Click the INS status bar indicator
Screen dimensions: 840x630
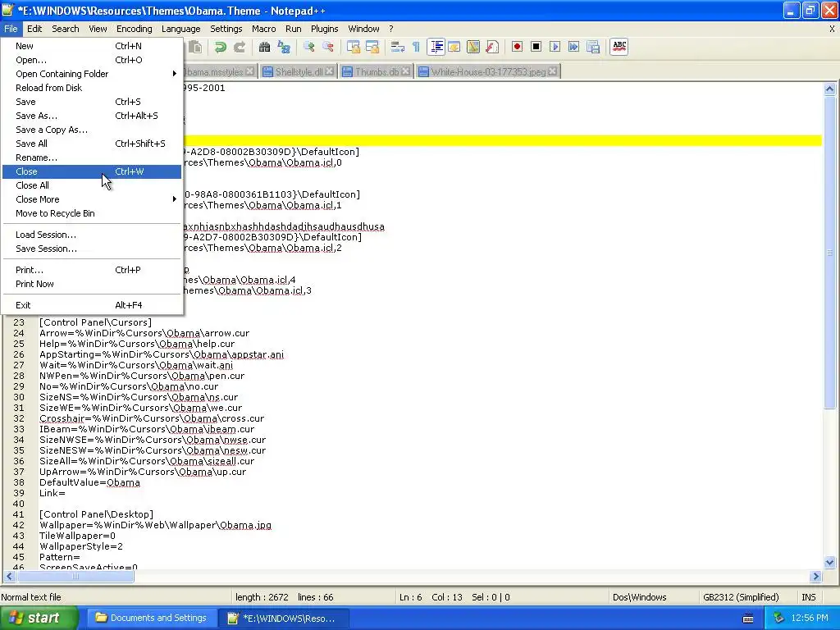click(x=808, y=597)
